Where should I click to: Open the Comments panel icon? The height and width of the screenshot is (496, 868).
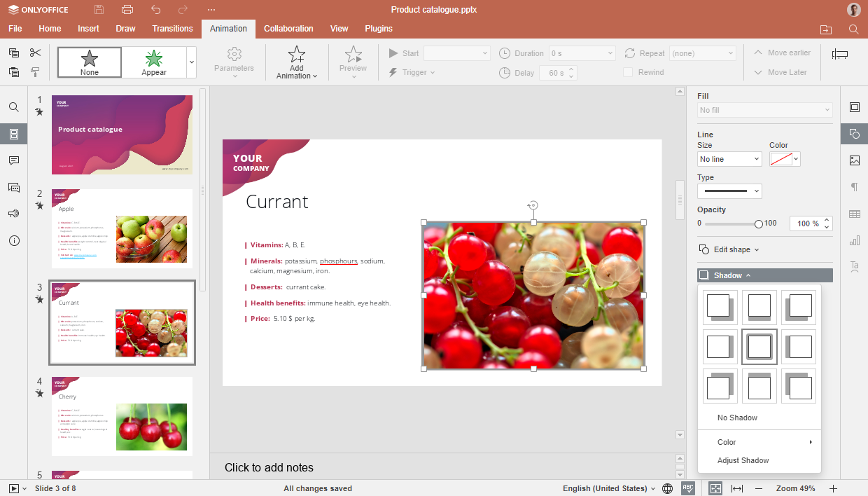pyautogui.click(x=14, y=160)
